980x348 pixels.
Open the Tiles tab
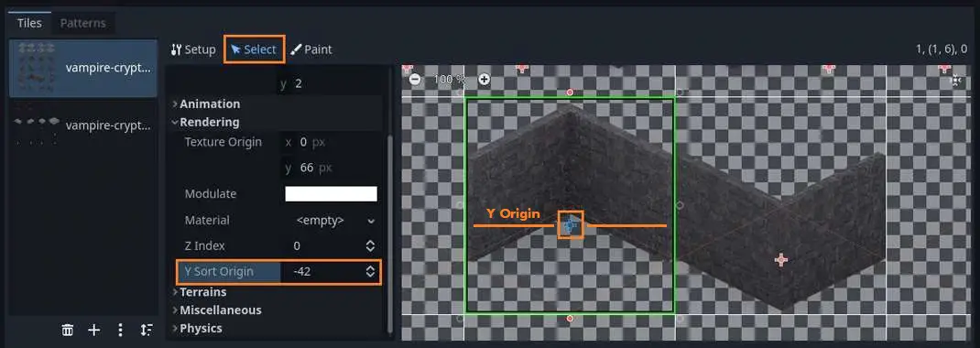pos(29,23)
